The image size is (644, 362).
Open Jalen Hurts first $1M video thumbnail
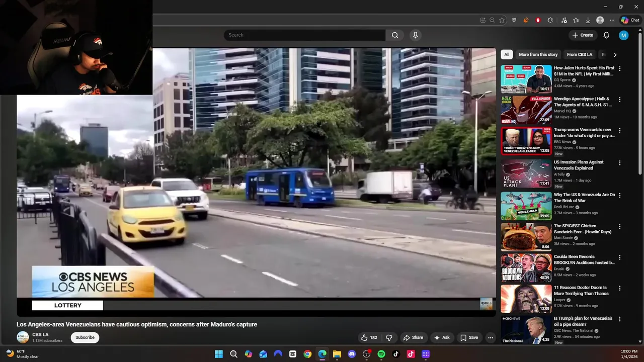526,79
